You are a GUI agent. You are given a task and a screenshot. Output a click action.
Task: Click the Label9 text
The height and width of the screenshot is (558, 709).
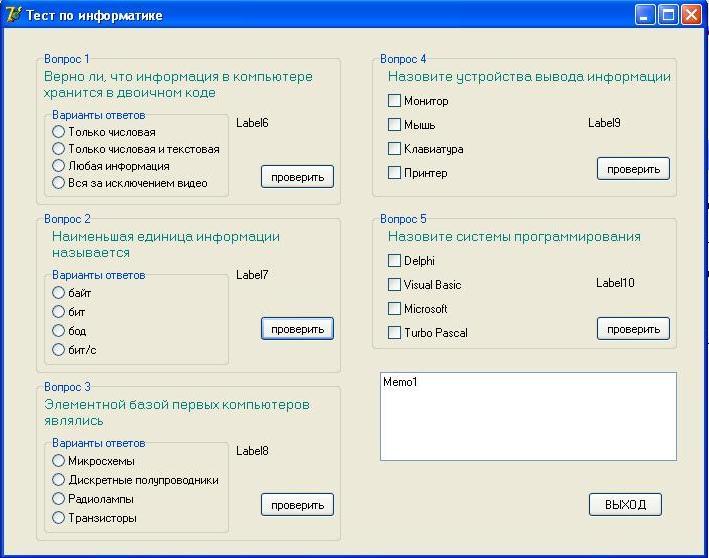(604, 123)
